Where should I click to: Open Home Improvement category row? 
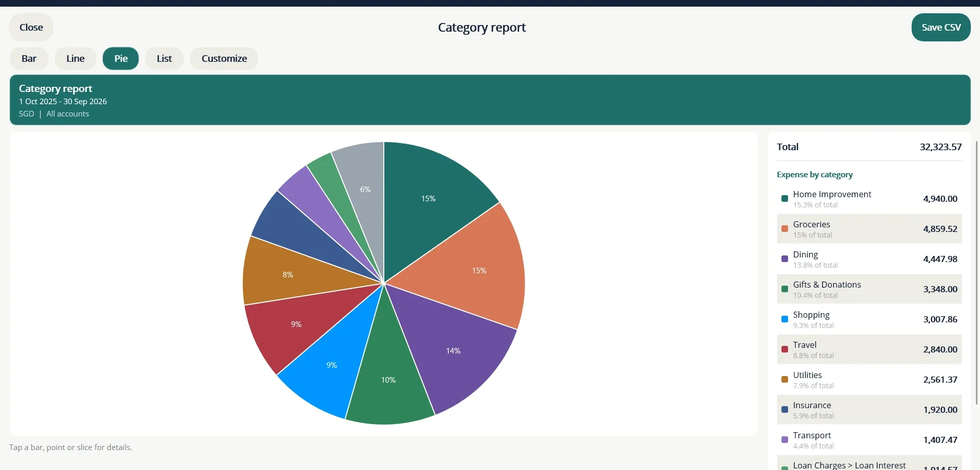point(869,199)
